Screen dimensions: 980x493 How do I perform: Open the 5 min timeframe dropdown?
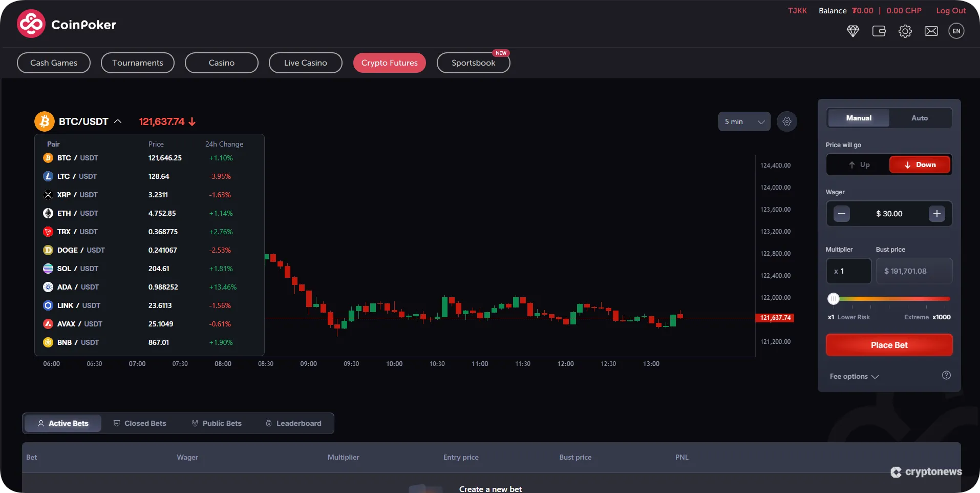point(744,121)
